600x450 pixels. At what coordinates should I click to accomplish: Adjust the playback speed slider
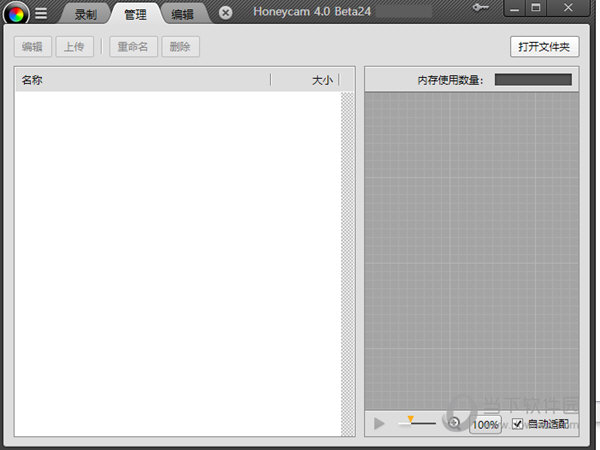[417, 422]
